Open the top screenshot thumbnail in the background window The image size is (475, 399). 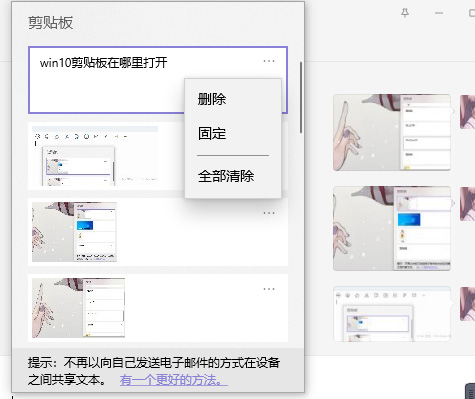click(x=392, y=132)
